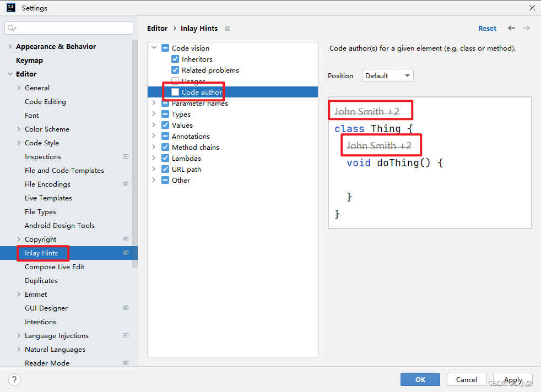The height and width of the screenshot is (392, 541).
Task: Uncheck the Values checkbox
Action: pyautogui.click(x=165, y=125)
